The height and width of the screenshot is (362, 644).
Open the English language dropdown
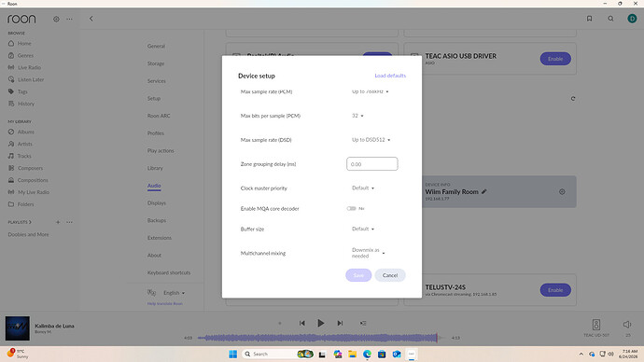pyautogui.click(x=174, y=293)
